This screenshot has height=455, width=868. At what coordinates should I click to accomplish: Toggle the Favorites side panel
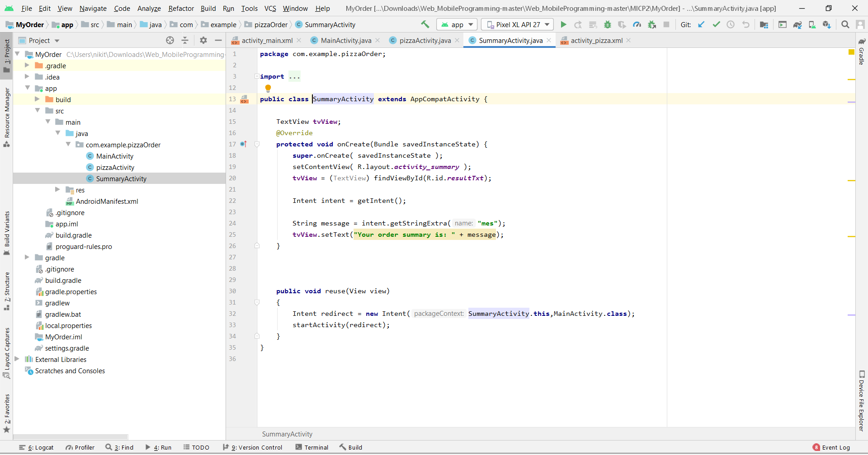coord(7,413)
